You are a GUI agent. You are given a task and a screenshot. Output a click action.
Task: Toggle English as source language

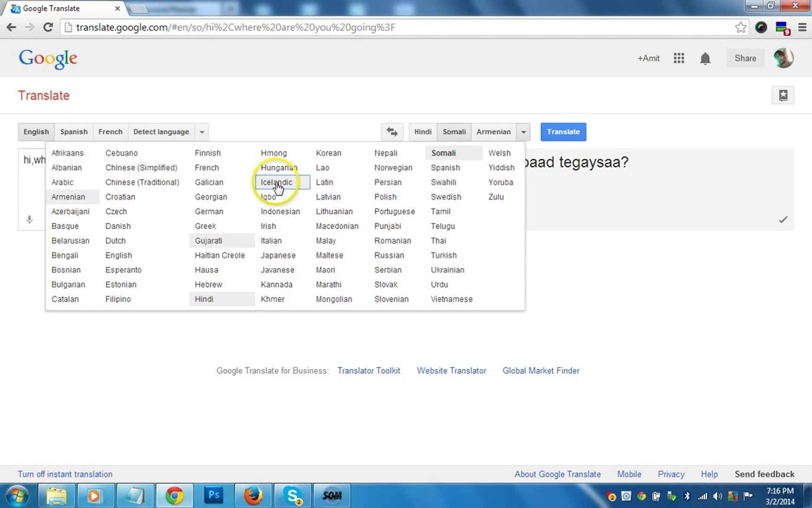pos(36,132)
